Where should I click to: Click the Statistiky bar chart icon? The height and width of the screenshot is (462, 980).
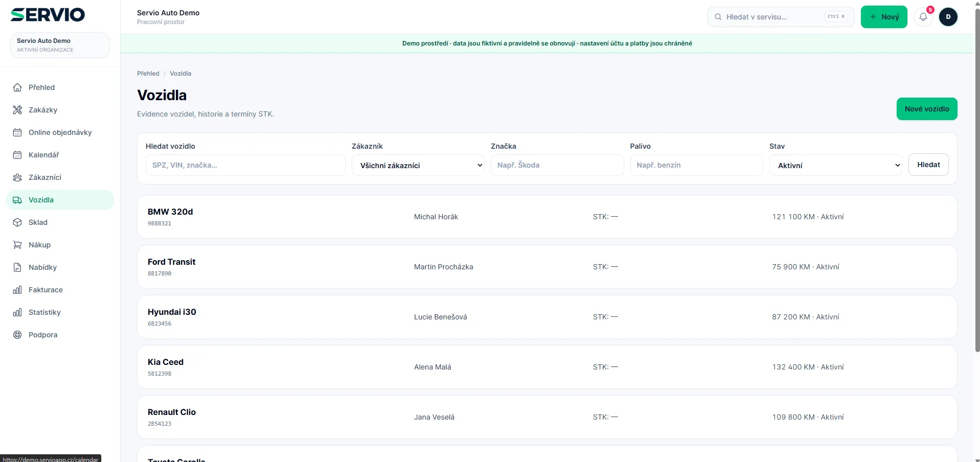17,312
